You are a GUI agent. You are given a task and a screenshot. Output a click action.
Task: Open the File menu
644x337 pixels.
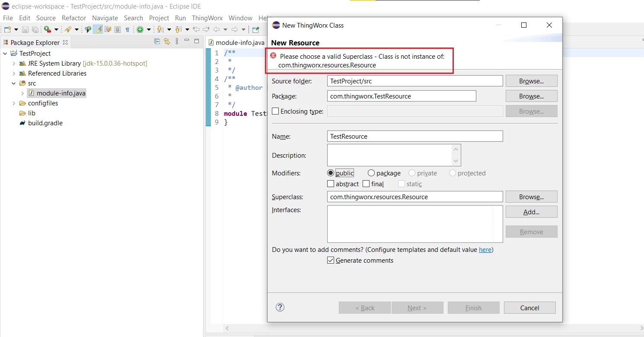coord(8,18)
